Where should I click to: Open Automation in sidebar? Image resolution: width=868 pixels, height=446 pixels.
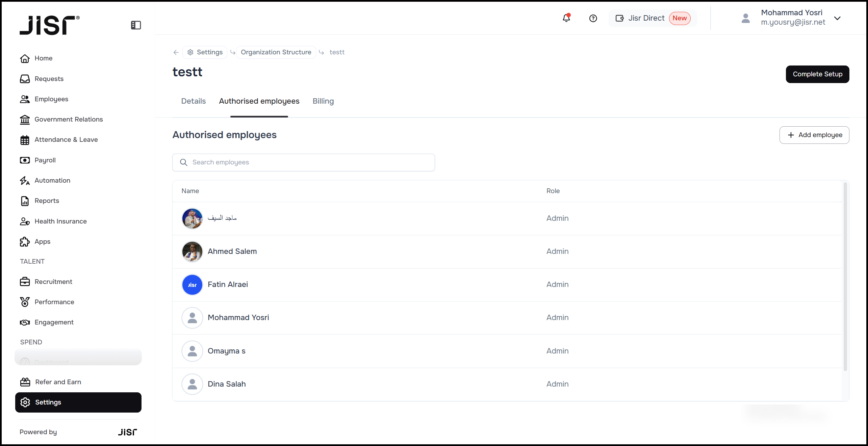pos(52,180)
